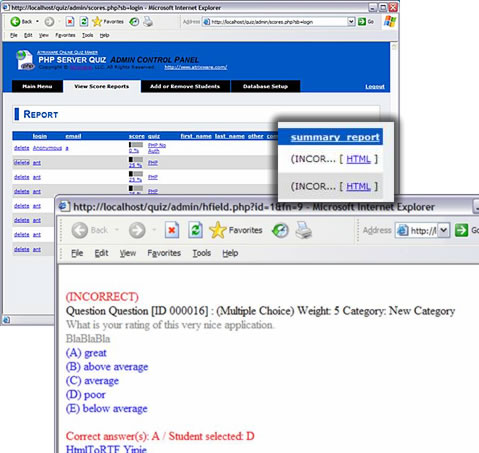Open the PHP No Auth quiz link
The image size is (479, 453).
(157, 148)
